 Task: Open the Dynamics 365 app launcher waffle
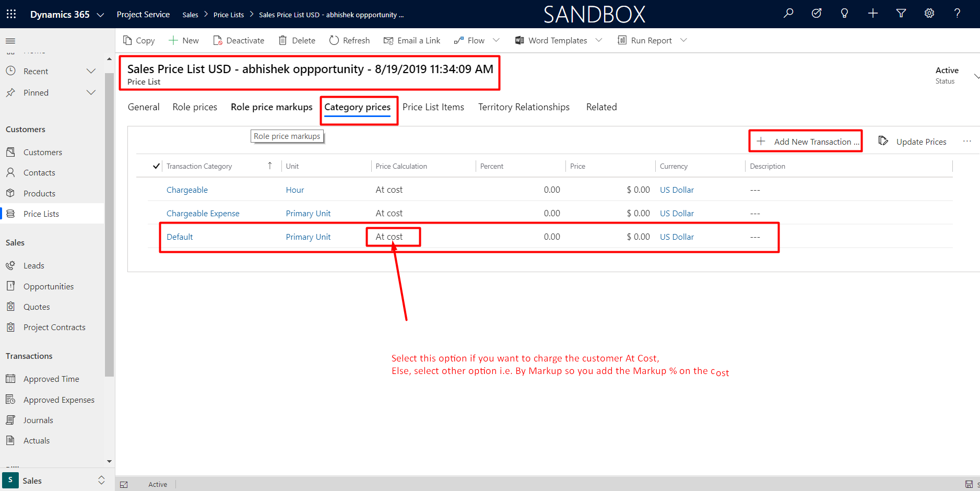(x=11, y=14)
